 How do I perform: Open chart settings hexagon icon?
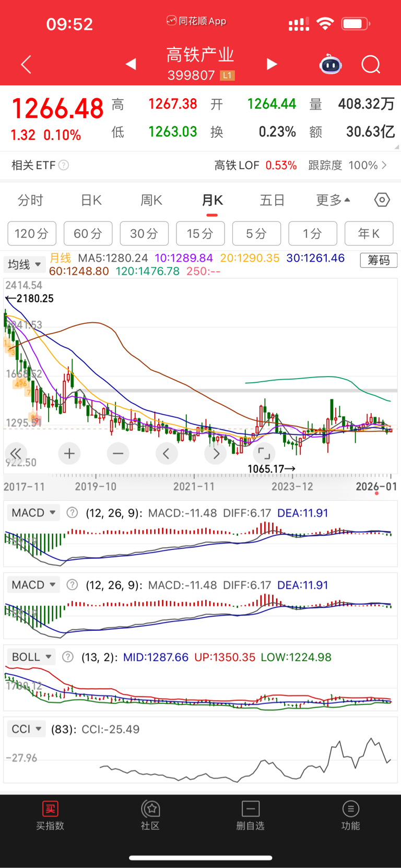pyautogui.click(x=382, y=200)
